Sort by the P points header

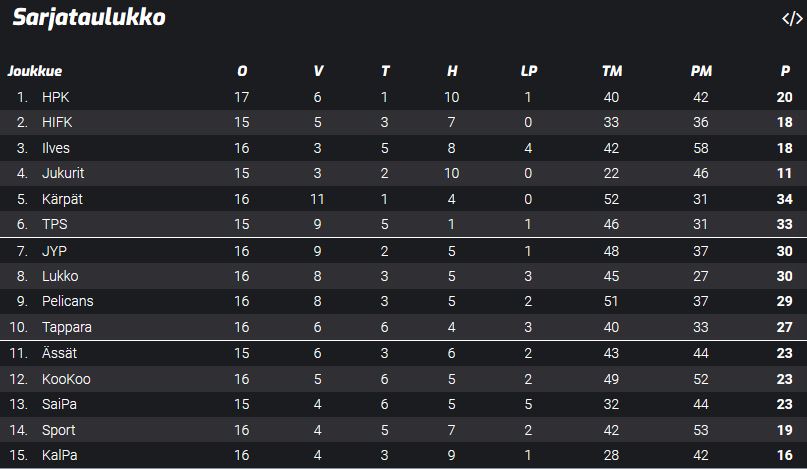[x=785, y=71]
